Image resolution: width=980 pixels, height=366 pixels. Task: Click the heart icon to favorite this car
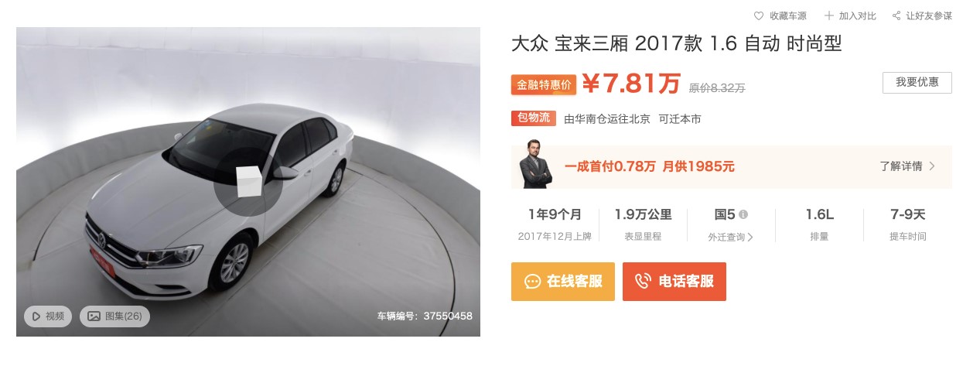coord(759,15)
